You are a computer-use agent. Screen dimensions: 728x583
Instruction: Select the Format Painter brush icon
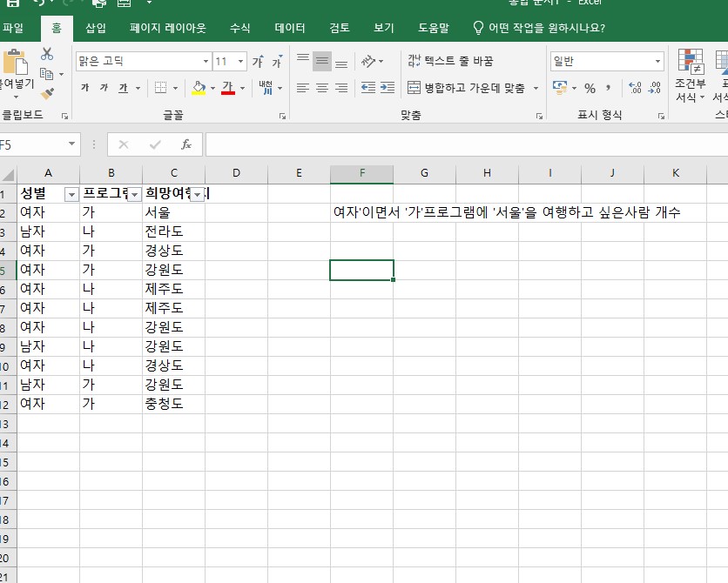pyautogui.click(x=47, y=93)
